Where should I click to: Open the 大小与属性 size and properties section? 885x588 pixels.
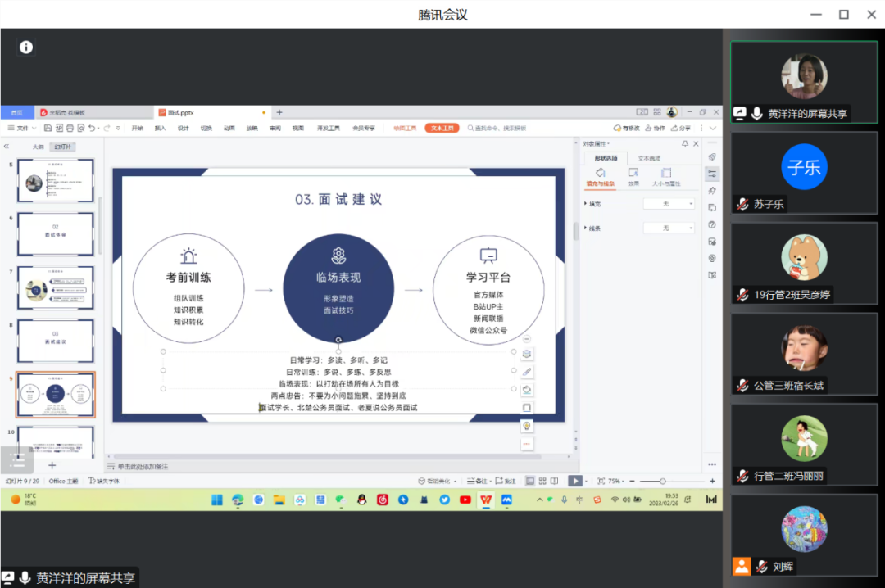click(x=665, y=178)
